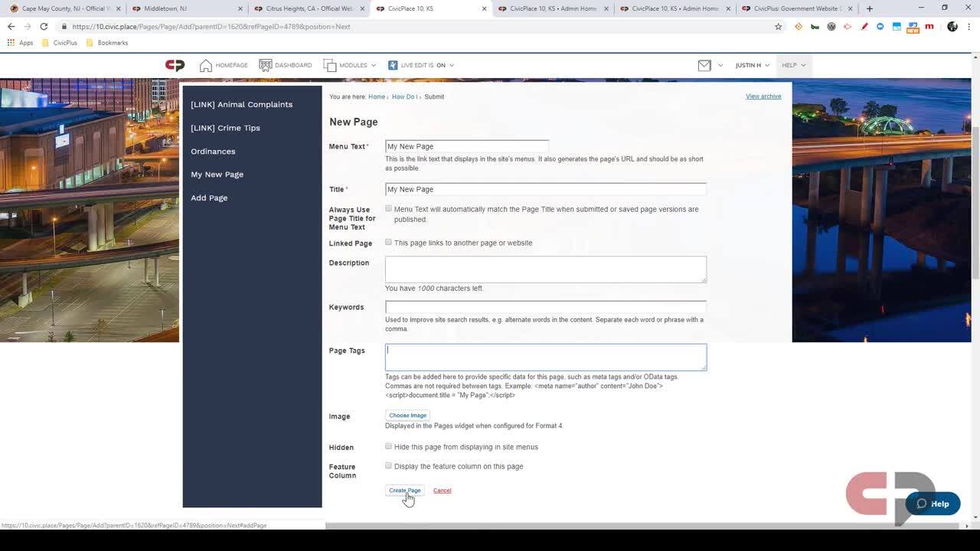The image size is (980, 551).
Task: Open the envelope messages icon
Action: pos(704,65)
